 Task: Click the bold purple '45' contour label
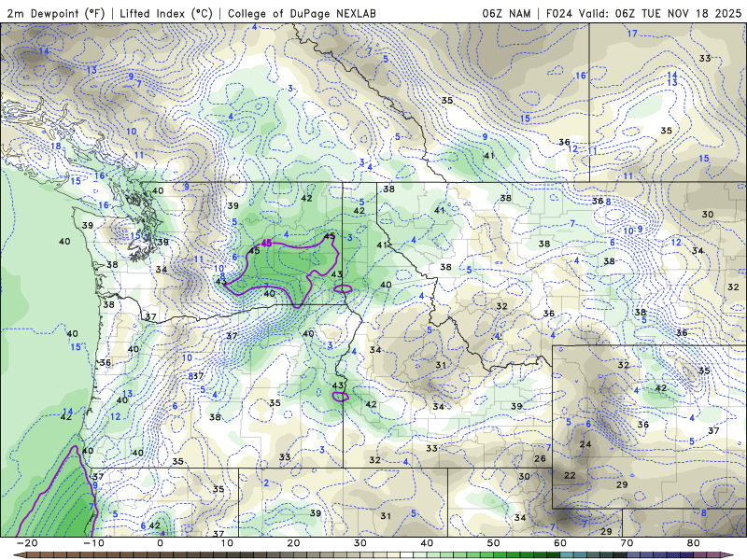pyautogui.click(x=267, y=244)
